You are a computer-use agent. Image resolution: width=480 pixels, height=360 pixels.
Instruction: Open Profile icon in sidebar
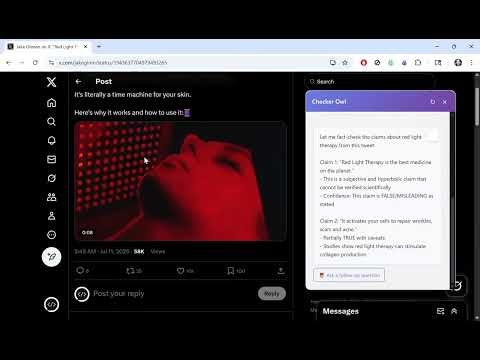pos(51,216)
